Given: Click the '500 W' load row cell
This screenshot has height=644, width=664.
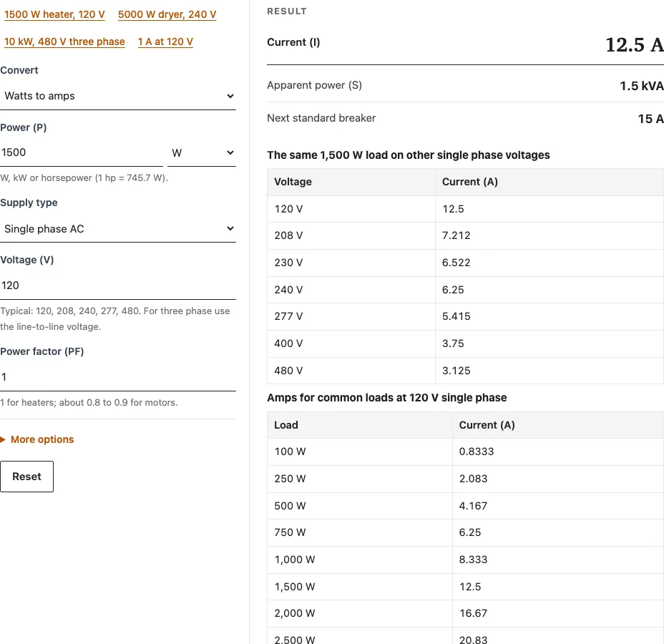Looking at the screenshot, I should tap(359, 506).
